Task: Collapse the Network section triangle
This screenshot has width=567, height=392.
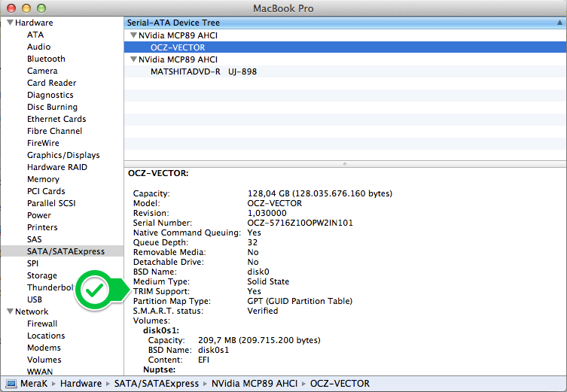Action: coord(11,311)
